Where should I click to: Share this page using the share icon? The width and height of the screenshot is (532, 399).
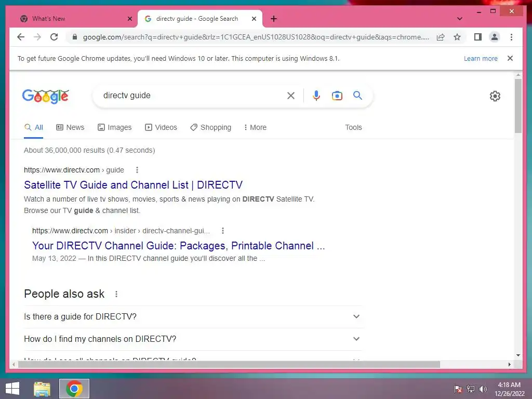(x=441, y=37)
